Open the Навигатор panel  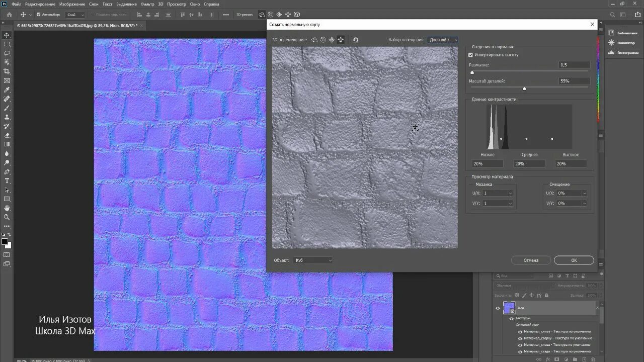pyautogui.click(x=622, y=43)
